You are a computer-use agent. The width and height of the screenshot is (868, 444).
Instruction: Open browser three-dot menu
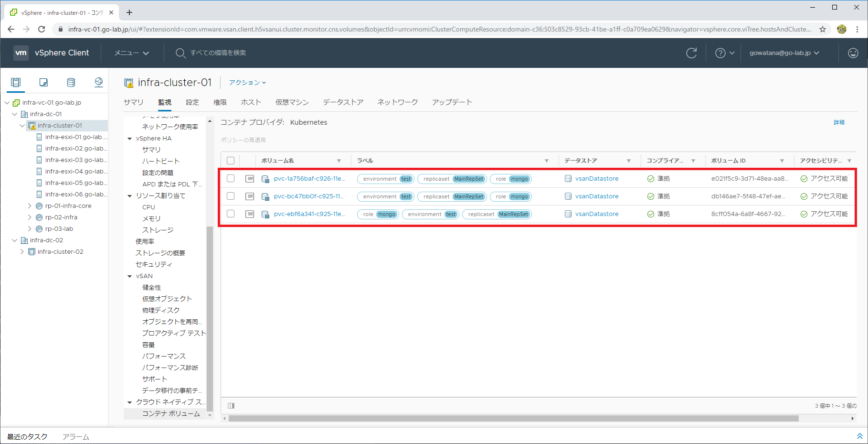coord(857,29)
